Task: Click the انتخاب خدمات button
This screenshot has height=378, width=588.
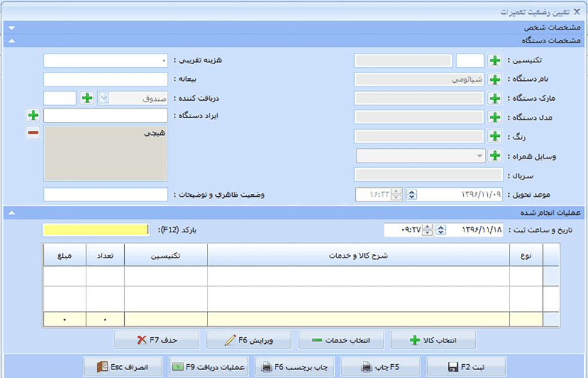Action: (341, 340)
